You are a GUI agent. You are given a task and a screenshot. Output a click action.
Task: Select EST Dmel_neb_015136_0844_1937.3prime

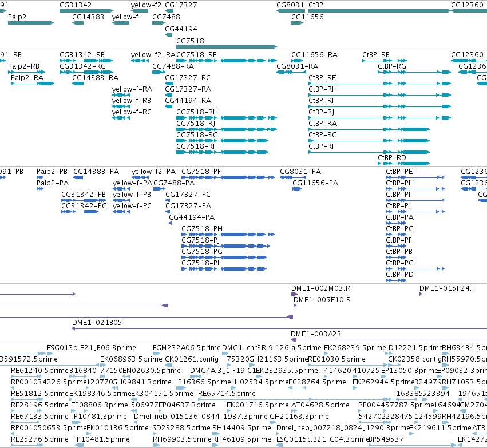point(201,417)
